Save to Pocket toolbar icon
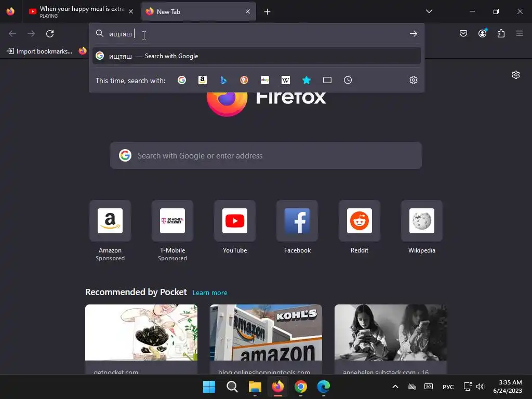This screenshot has width=532, height=399. tap(463, 33)
